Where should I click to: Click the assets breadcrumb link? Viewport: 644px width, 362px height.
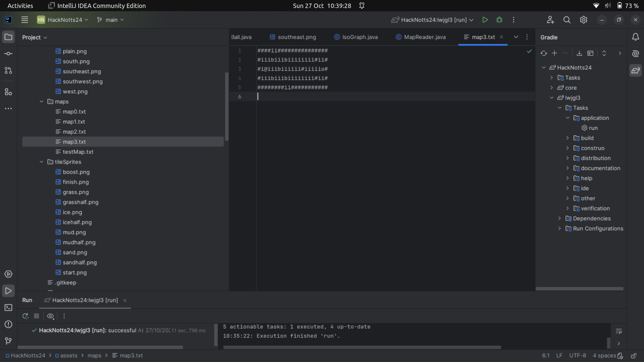click(68, 356)
